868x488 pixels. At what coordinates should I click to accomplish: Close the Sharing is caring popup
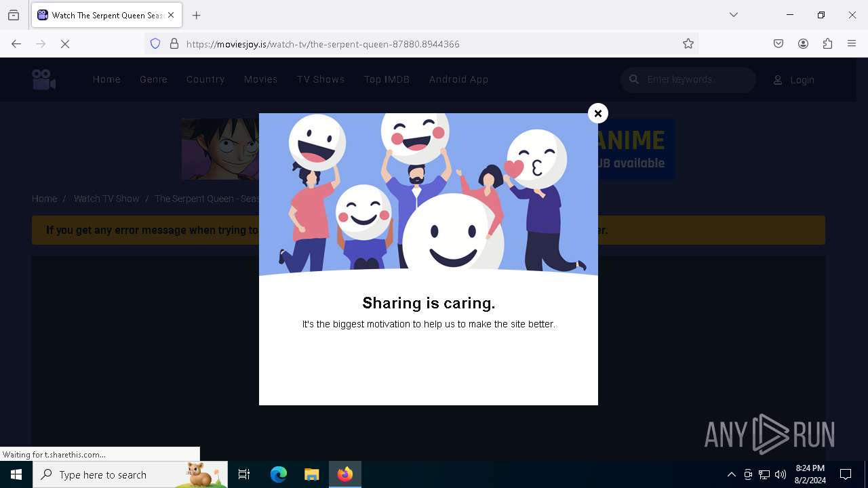pos(598,113)
